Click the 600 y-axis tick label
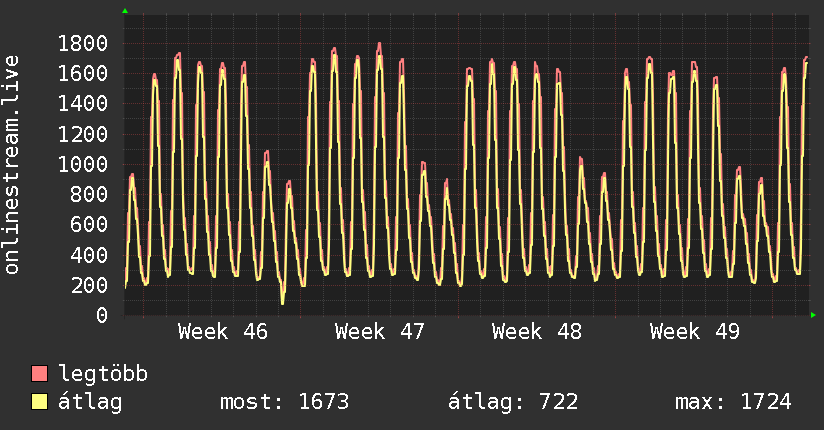This screenshot has width=824, height=430. (x=89, y=224)
